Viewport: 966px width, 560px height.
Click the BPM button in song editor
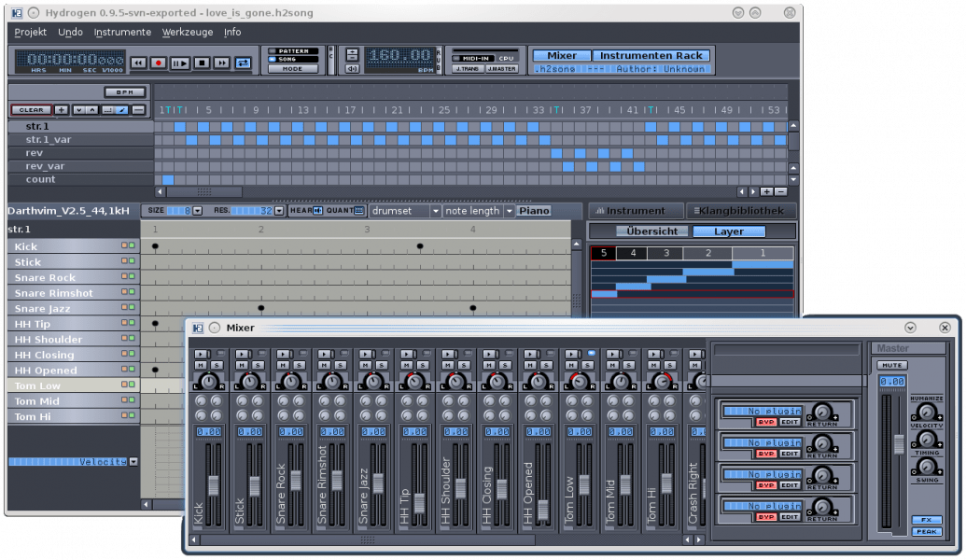tap(125, 91)
